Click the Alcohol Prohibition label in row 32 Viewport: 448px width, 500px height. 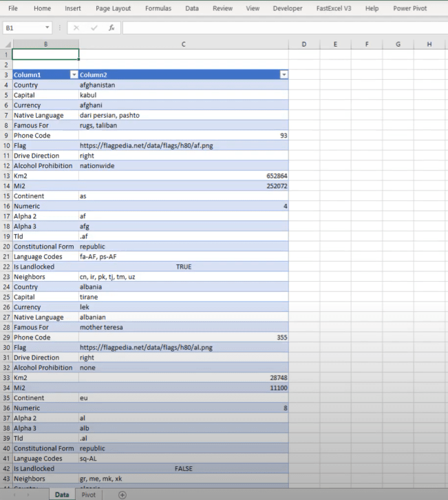coord(43,367)
